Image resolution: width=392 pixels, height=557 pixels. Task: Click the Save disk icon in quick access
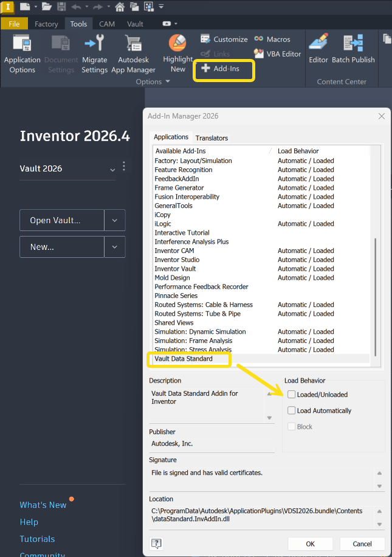pos(61,7)
